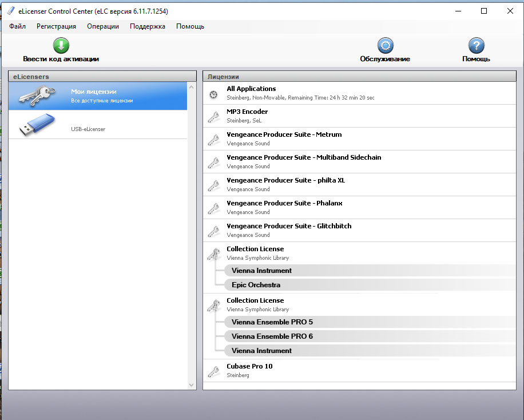This screenshot has height=420, width=524.
Task: Open the Поддержка menu
Action: tap(148, 26)
